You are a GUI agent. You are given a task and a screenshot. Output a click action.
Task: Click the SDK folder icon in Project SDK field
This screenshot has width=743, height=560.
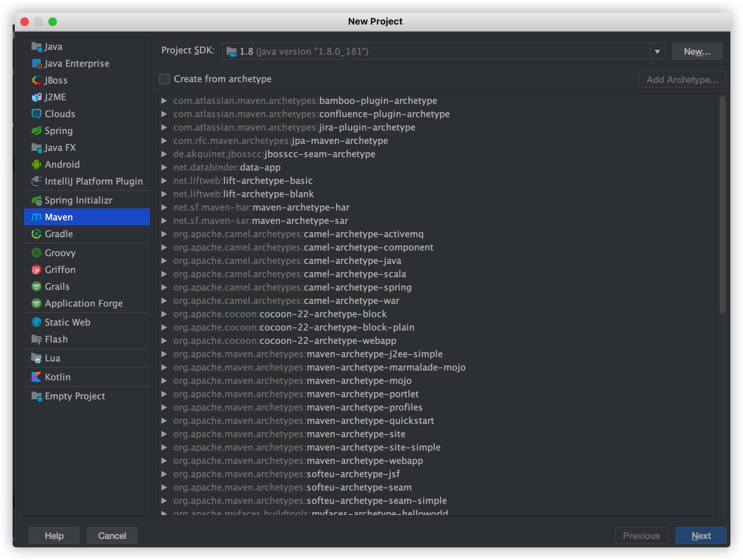click(x=232, y=52)
